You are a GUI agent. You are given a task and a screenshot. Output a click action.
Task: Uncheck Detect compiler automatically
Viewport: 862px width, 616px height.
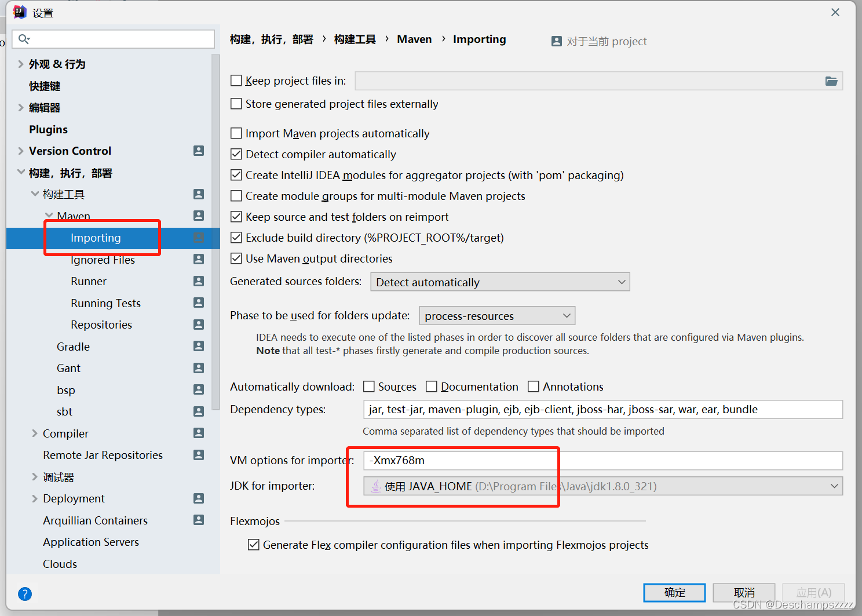(236, 154)
